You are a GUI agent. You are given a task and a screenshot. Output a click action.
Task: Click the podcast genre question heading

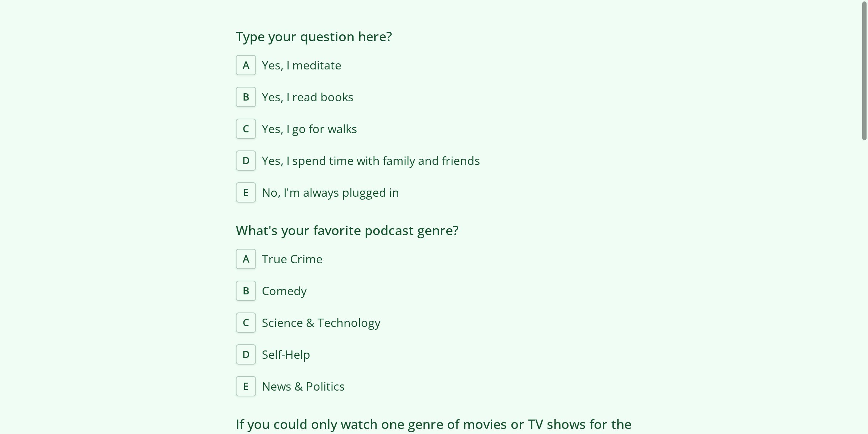click(x=347, y=230)
